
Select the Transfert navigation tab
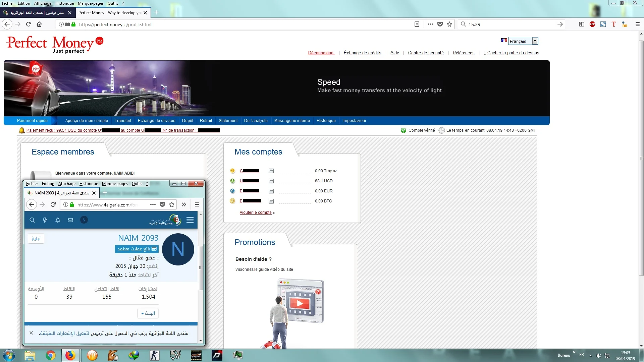tap(123, 121)
